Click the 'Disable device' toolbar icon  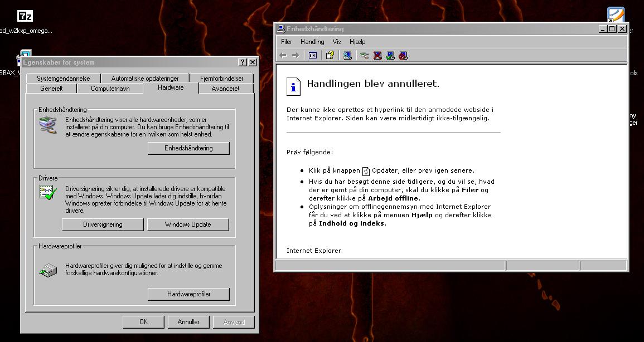point(404,55)
